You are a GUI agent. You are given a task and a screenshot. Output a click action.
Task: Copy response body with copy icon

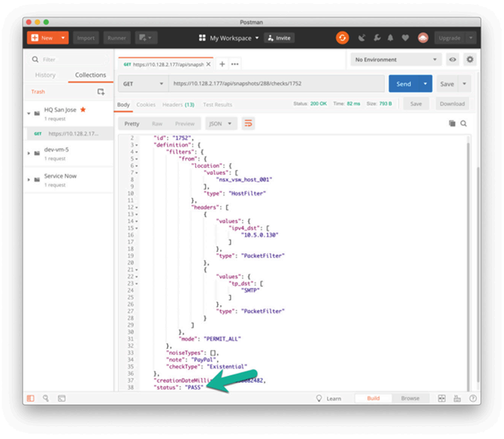point(452,124)
